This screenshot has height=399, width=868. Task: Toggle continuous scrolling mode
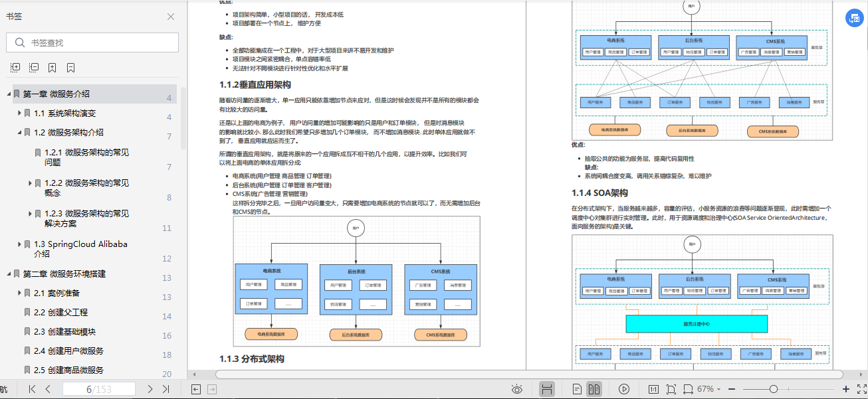coord(547,389)
